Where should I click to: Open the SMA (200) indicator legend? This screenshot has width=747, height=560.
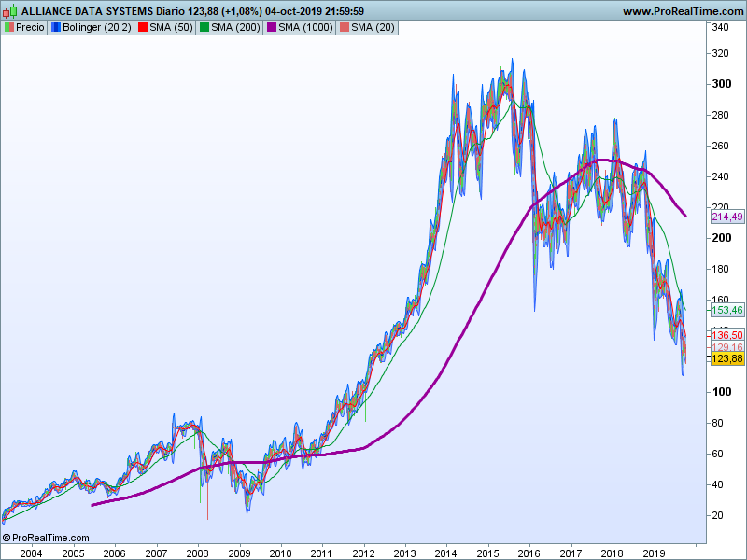(230, 28)
